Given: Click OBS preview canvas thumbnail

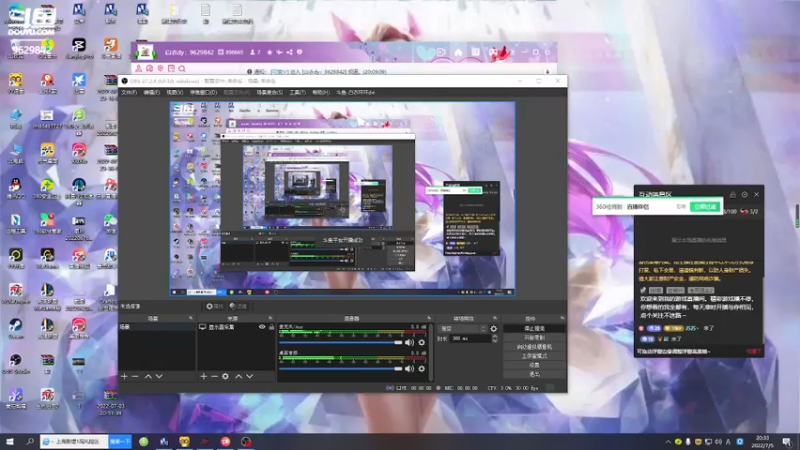Looking at the screenshot, I should pyautogui.click(x=342, y=198).
